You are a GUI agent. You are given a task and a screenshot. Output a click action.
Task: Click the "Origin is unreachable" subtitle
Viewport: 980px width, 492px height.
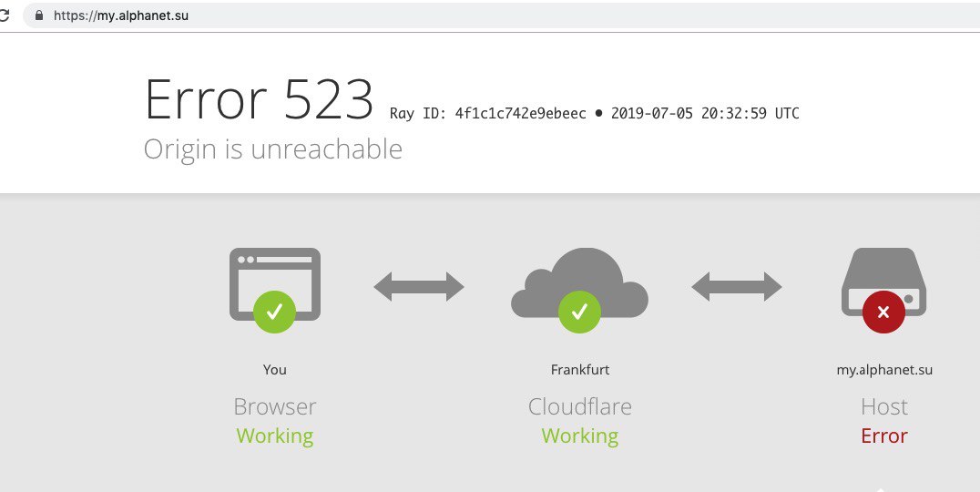pyautogui.click(x=273, y=149)
